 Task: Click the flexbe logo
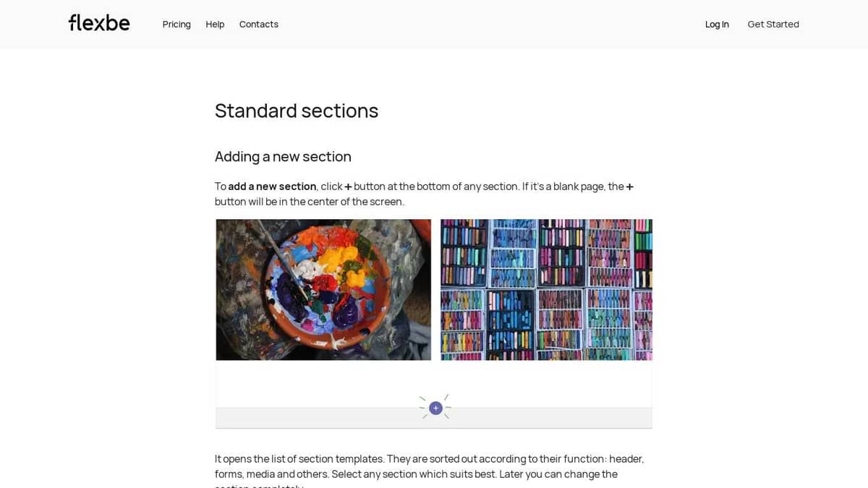98,22
